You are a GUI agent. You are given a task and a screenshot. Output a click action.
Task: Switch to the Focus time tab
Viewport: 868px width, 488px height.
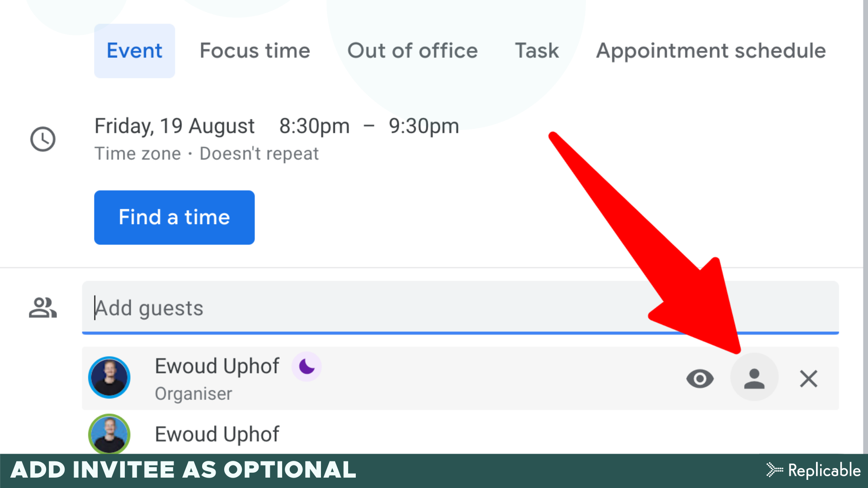[255, 51]
